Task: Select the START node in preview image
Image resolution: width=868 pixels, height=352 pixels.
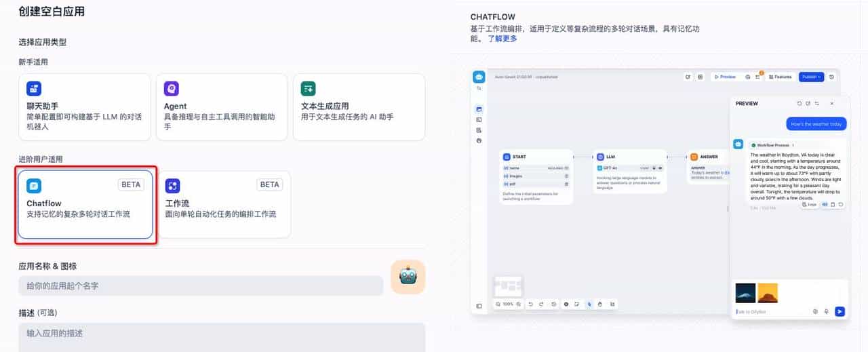Action: 536,177
